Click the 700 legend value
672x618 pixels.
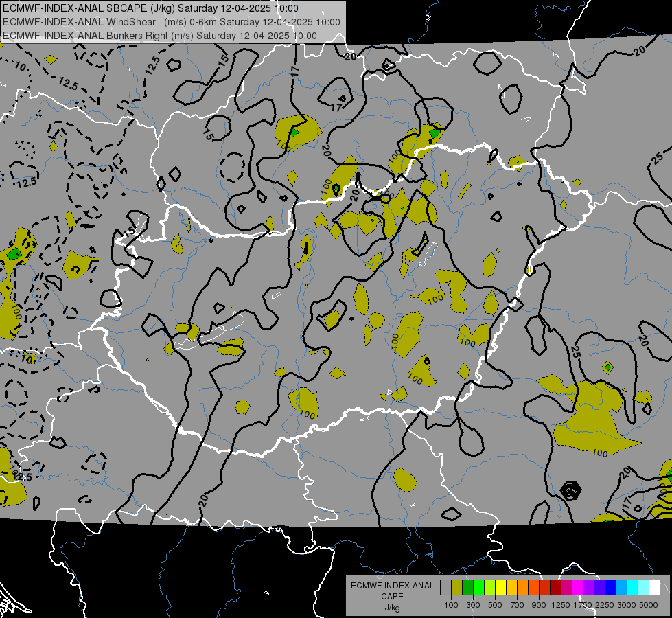pyautogui.click(x=518, y=605)
